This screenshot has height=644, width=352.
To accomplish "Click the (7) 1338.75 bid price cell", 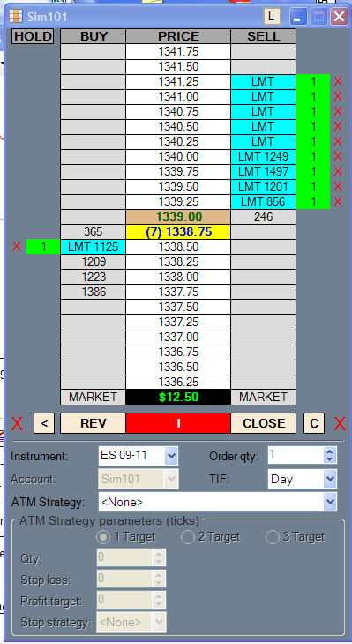I will 178,232.
